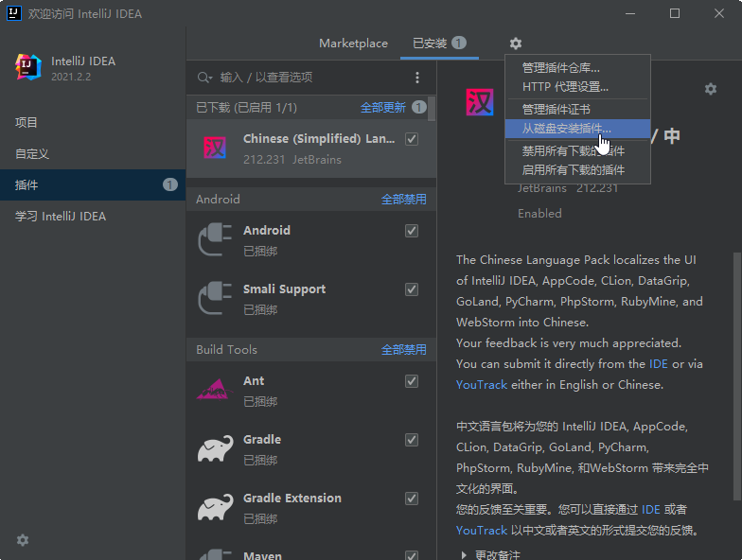
Task: Click the plugin list scrollbar thumb
Action: point(432,108)
